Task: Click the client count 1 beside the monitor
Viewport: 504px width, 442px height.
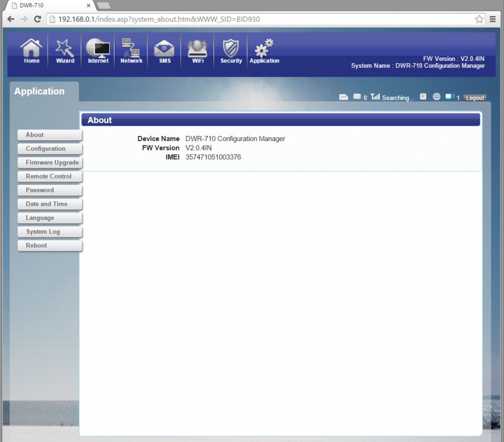Action: coord(458,98)
